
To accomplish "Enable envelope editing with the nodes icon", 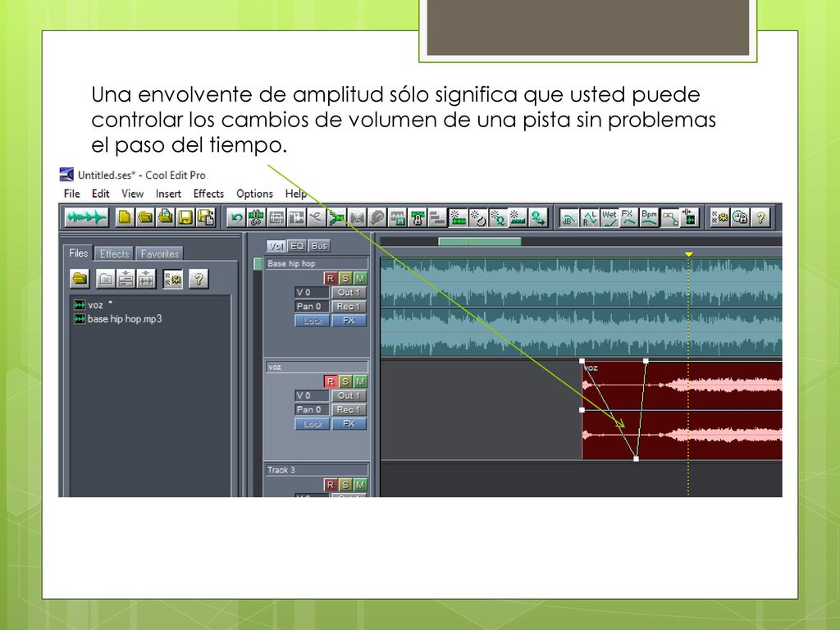I will click(669, 217).
